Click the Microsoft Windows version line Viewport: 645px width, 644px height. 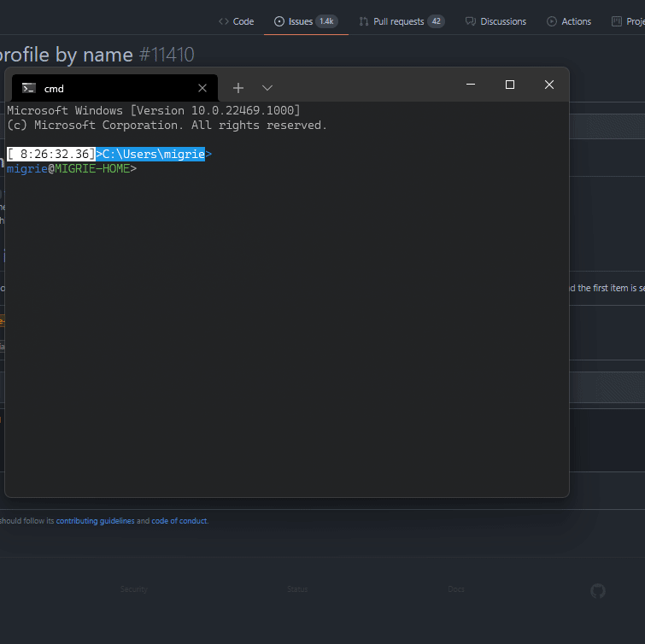click(154, 111)
